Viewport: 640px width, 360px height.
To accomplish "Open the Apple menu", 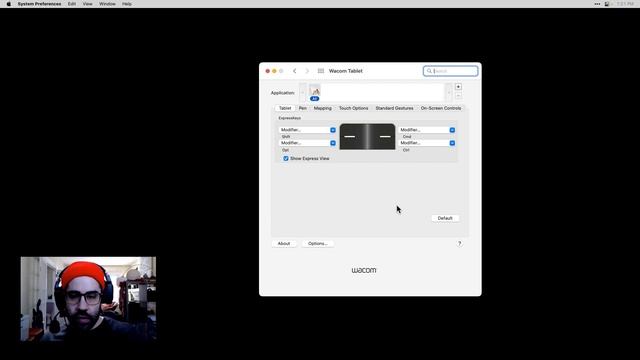I will click(9, 4).
